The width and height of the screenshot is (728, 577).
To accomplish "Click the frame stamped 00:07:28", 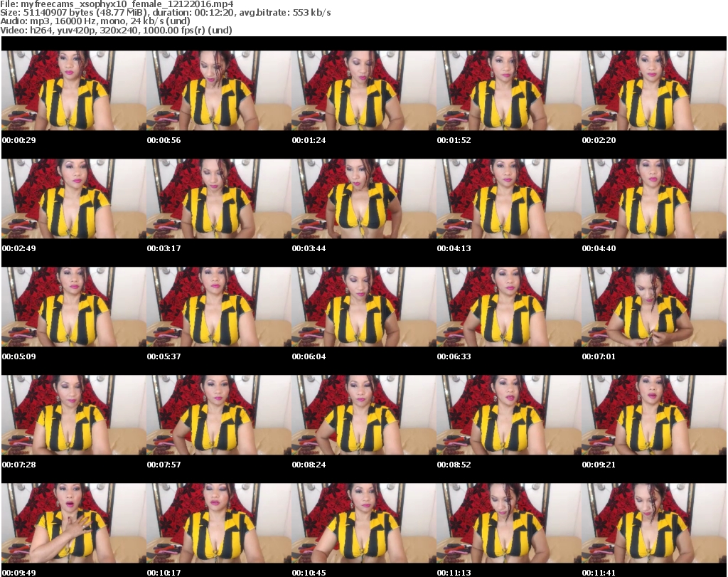I will 74,415.
